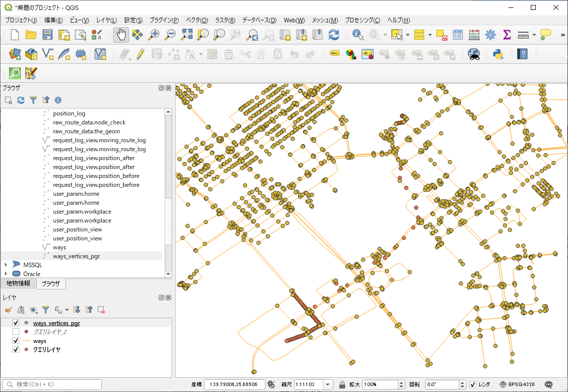
Task: Click the Refresh map icon
Action: pos(334,35)
